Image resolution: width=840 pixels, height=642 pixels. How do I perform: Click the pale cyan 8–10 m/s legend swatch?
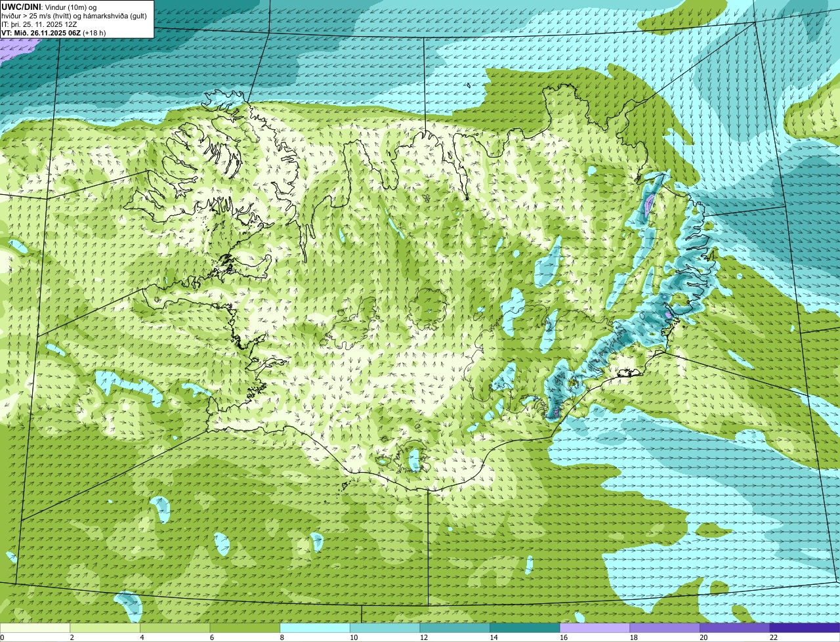pyautogui.click(x=315, y=628)
